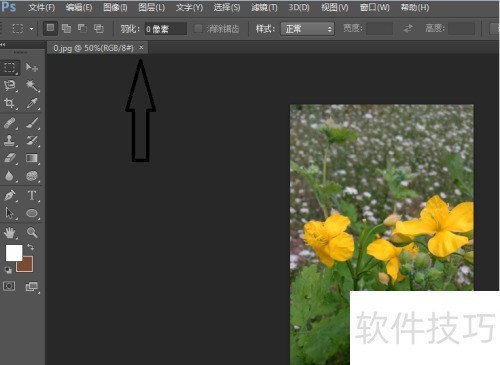
Task: Toggle Quick Mask mode
Action: click(x=9, y=286)
